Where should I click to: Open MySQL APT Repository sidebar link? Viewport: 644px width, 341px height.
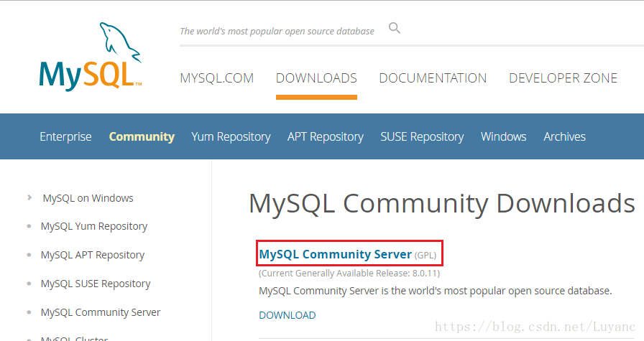(93, 256)
